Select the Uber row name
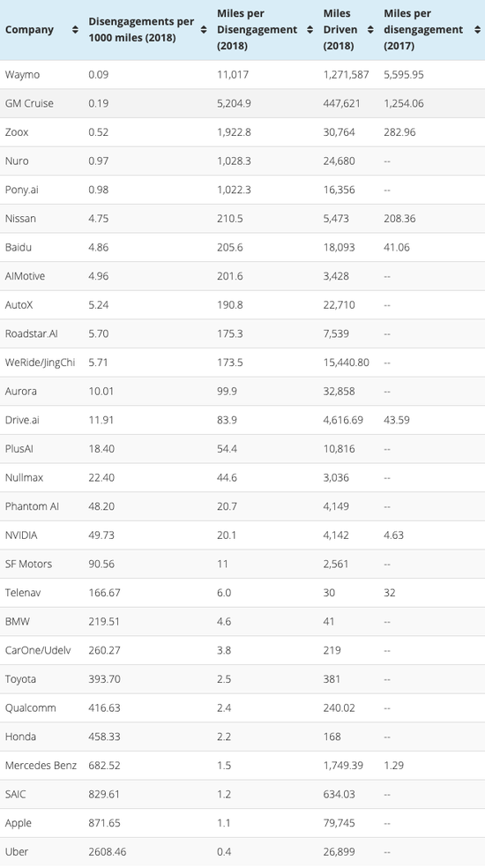The height and width of the screenshot is (868, 485). click(x=17, y=852)
